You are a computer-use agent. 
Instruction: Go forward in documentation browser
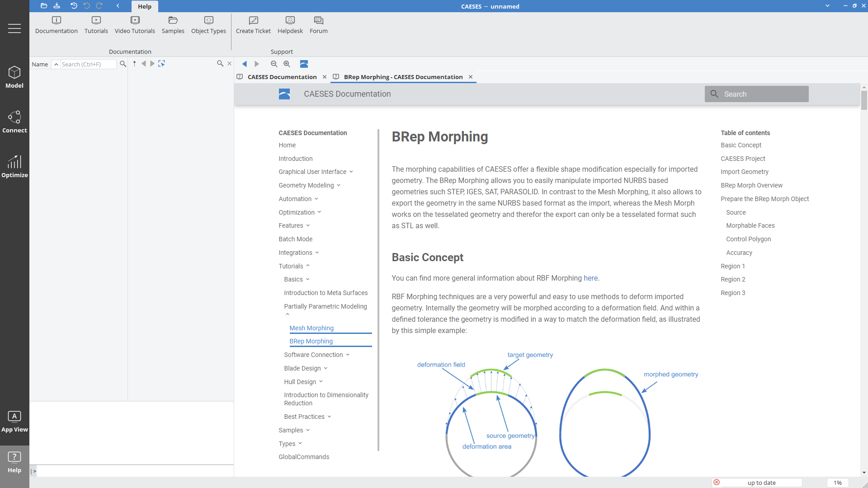click(x=257, y=64)
